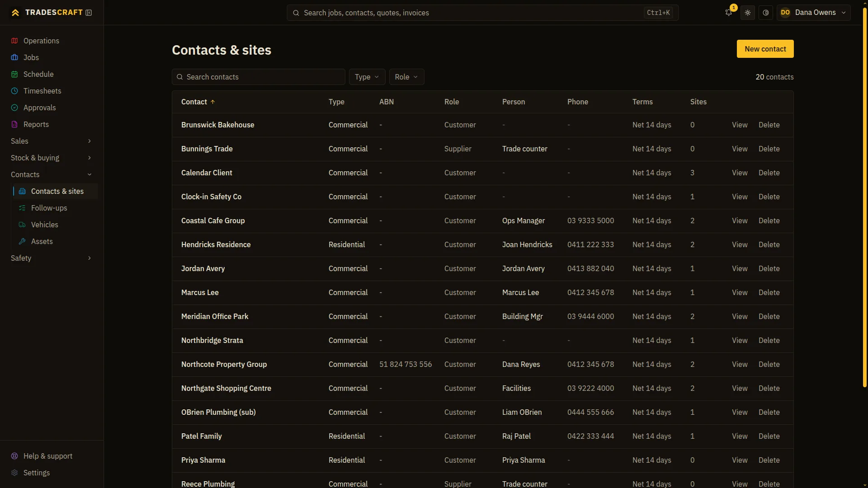The image size is (868, 488).
Task: Click the Operations map icon
Action: pos(14,41)
